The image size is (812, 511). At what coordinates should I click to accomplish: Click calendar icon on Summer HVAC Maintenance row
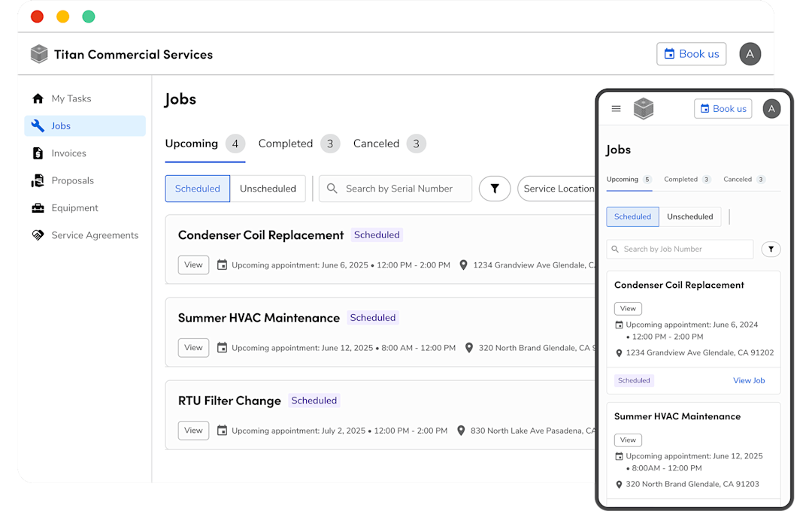(222, 347)
